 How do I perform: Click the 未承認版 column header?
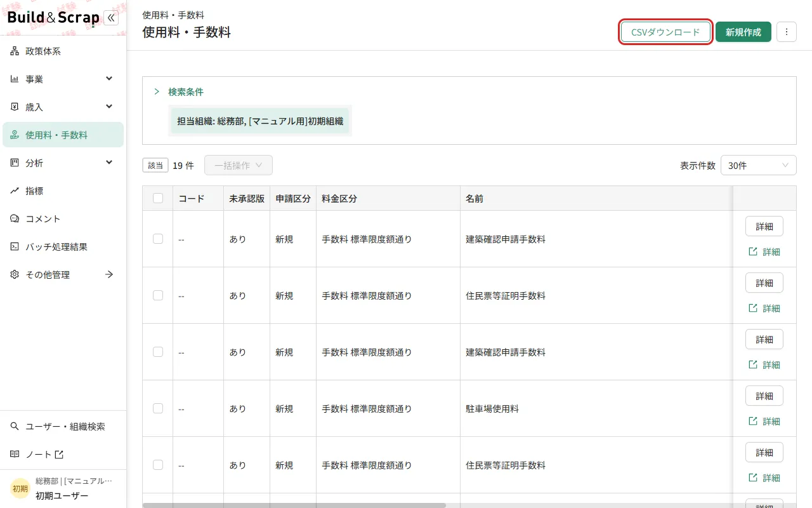247,199
